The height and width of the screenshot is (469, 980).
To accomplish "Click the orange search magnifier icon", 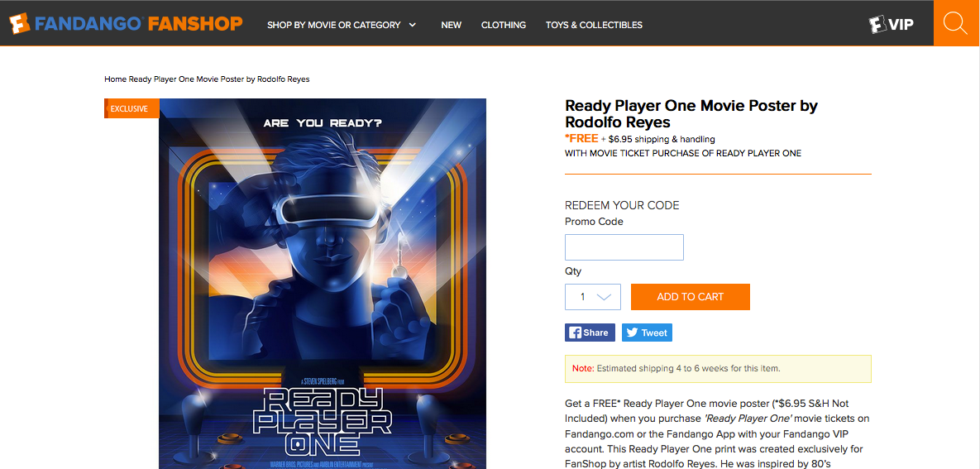I will click(956, 23).
